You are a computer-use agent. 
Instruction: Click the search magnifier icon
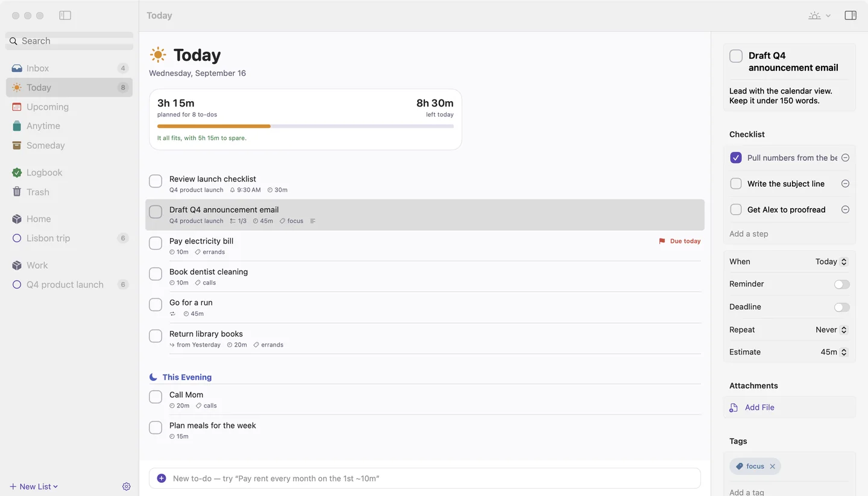(13, 41)
